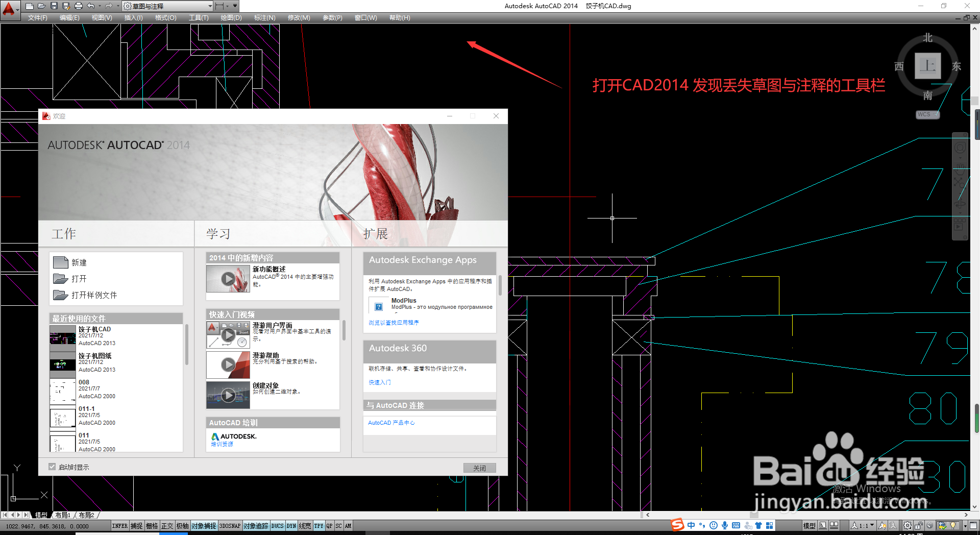980x535 pixels.
Task: Play the 新功能概述 video
Action: (228, 278)
